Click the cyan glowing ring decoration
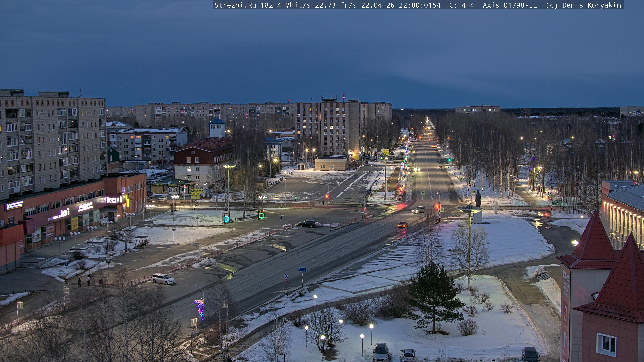Image resolution: width=644 pixels, height=362 pixels. 226,219
